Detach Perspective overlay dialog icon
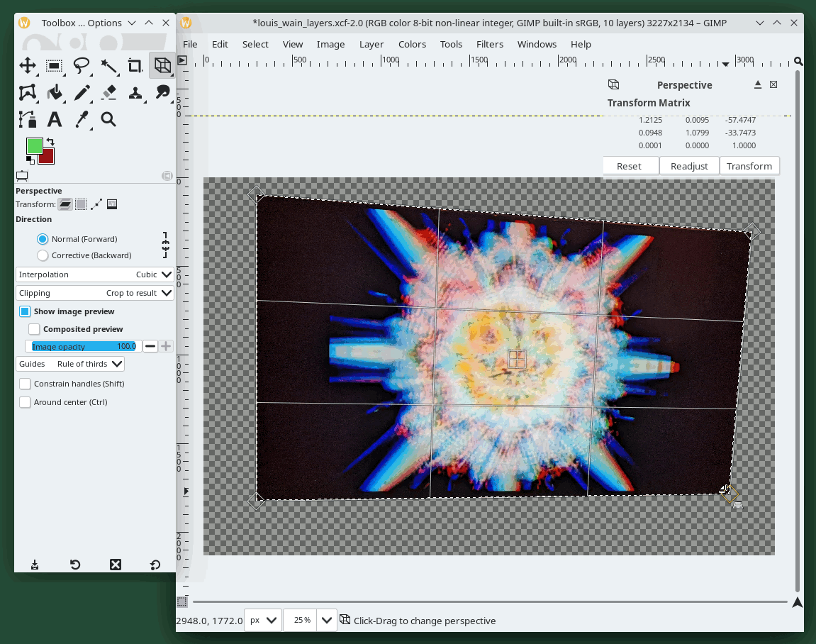 (758, 84)
